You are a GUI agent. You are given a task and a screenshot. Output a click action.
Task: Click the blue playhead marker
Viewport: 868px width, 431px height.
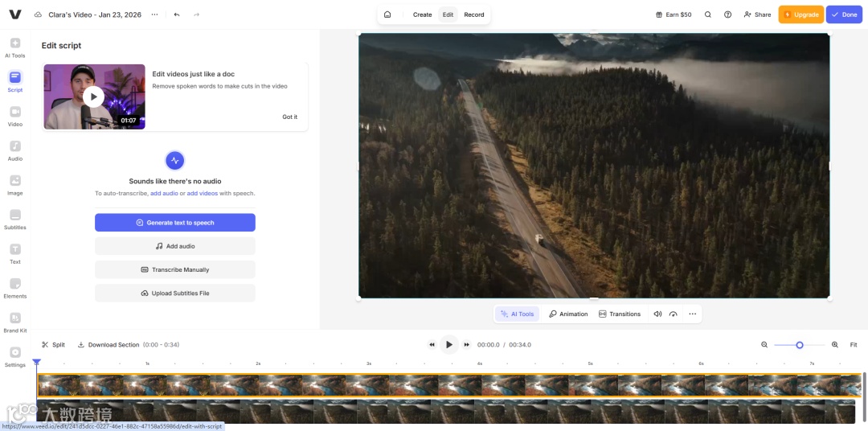[x=36, y=363]
